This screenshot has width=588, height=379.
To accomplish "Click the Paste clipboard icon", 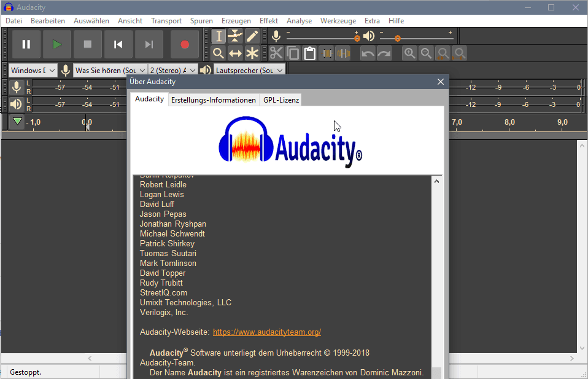I will coord(310,53).
